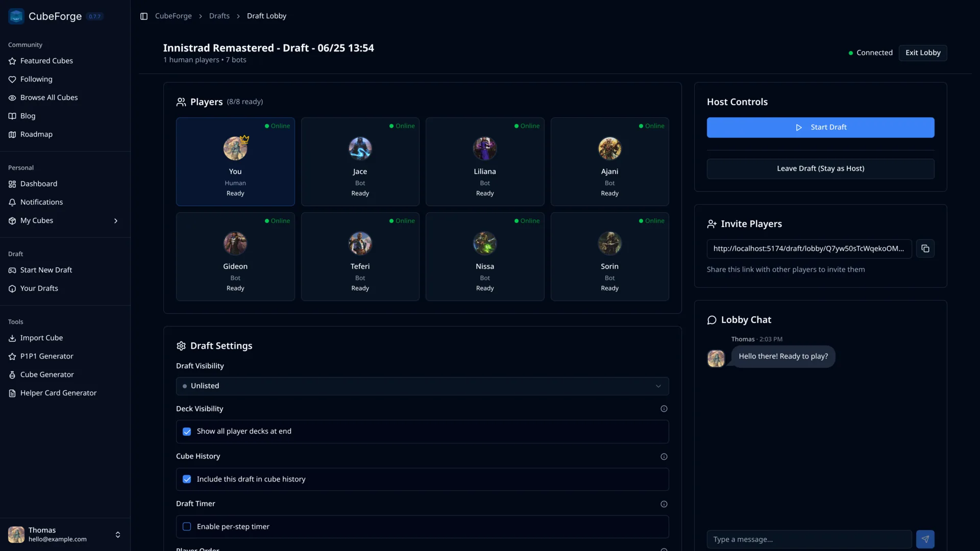Toggle Show all player decks at end
Screen dimensions: 980x551
point(187,432)
